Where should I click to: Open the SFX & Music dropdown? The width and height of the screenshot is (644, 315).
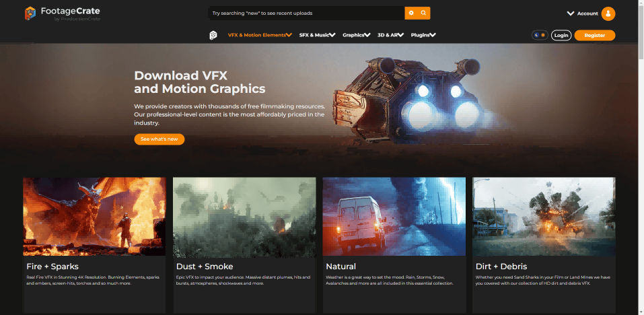(x=317, y=35)
